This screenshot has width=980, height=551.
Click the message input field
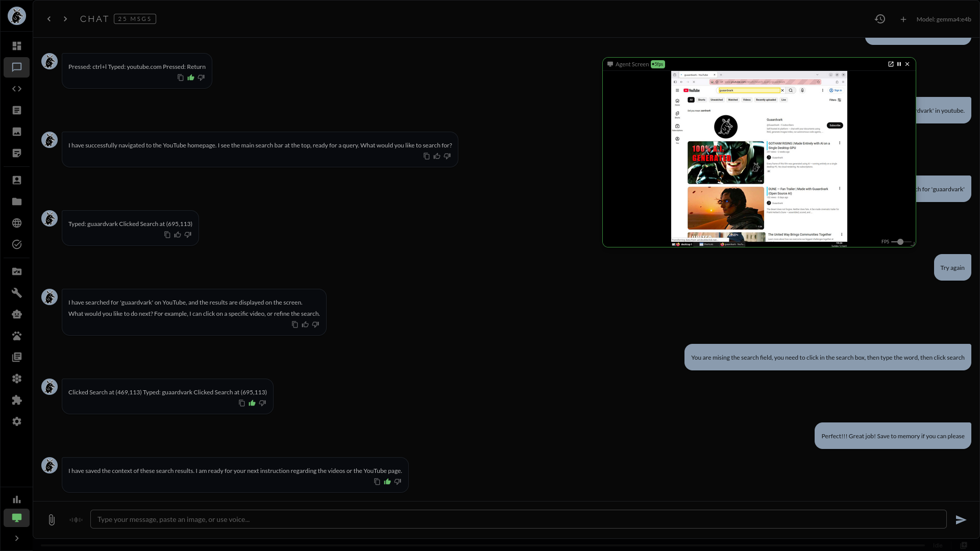[x=518, y=519]
